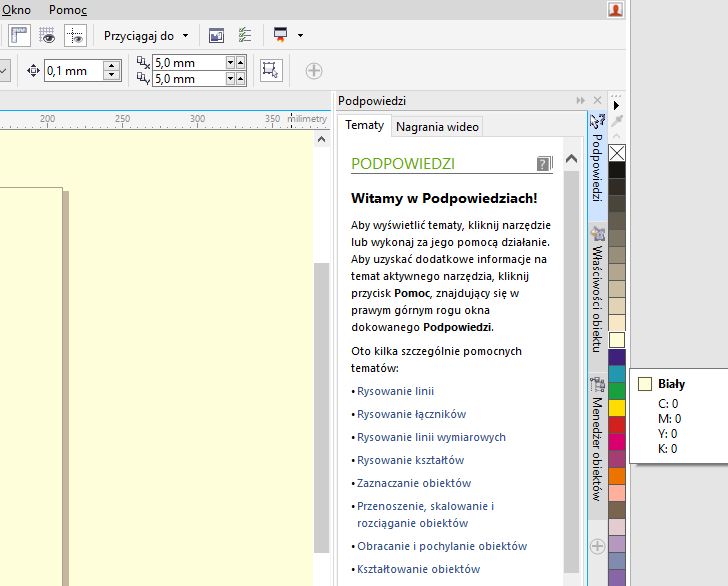Collapse the Podpowiedzi docker with double arrows
This screenshot has width=728, height=586.
coord(580,101)
